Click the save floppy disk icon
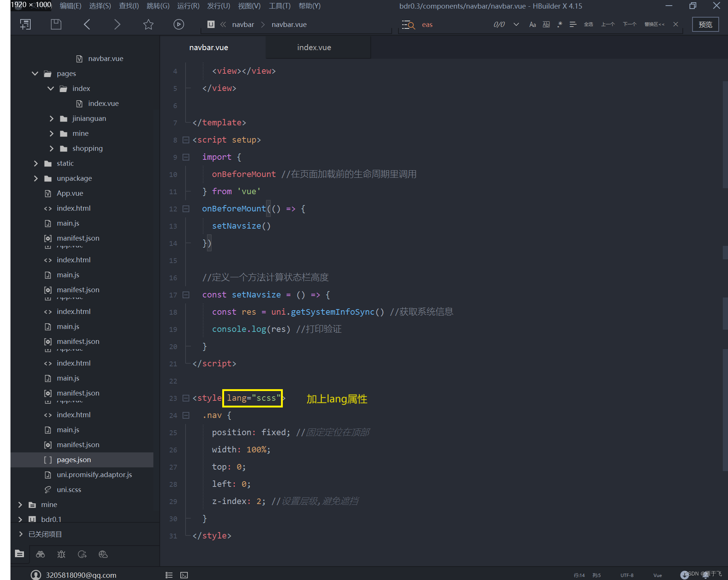The height and width of the screenshot is (580, 728). (x=56, y=24)
